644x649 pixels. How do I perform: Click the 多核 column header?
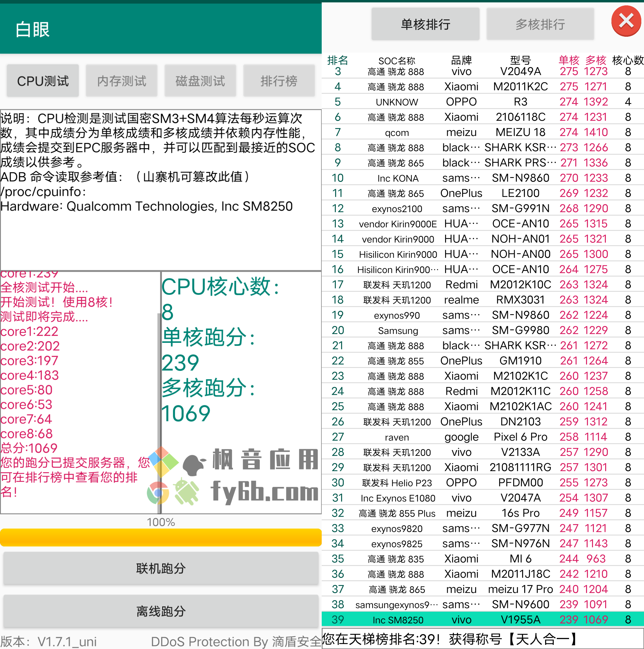596,60
